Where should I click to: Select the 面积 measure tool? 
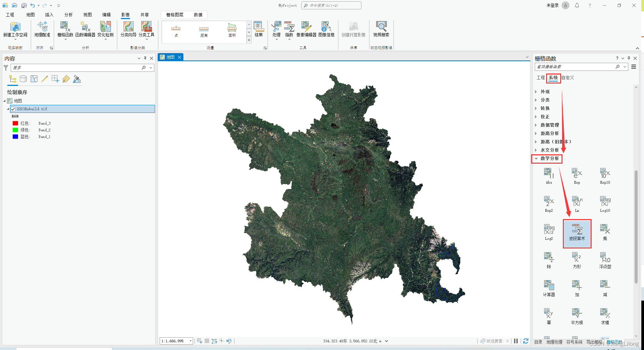[232, 31]
